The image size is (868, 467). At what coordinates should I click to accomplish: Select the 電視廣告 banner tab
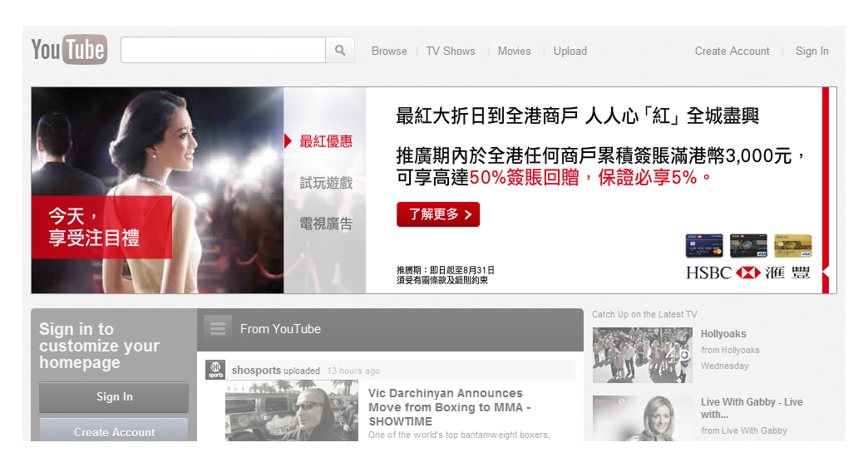tap(326, 224)
